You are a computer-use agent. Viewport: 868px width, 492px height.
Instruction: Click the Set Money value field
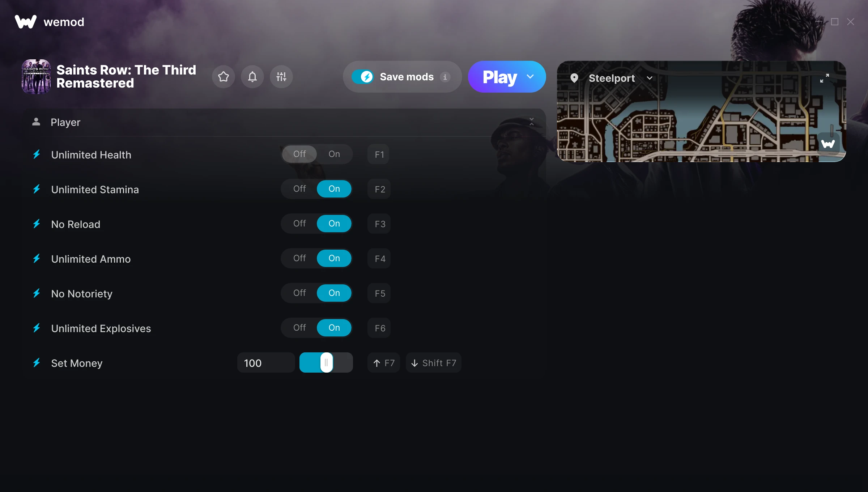(266, 362)
